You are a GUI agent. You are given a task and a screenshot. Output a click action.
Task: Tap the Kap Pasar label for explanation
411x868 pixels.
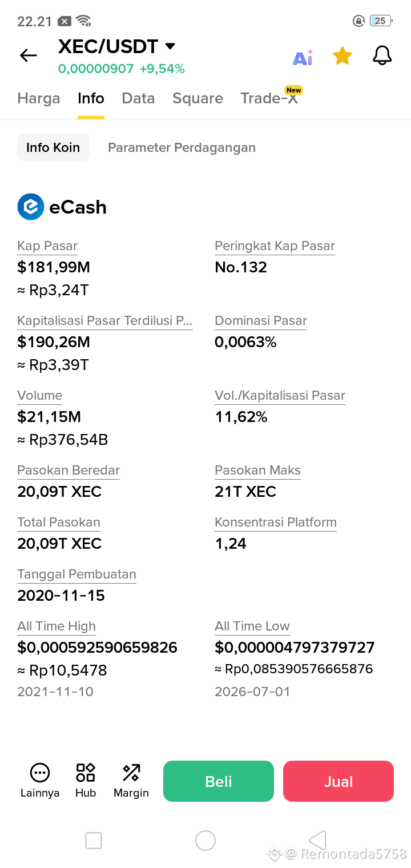point(47,246)
